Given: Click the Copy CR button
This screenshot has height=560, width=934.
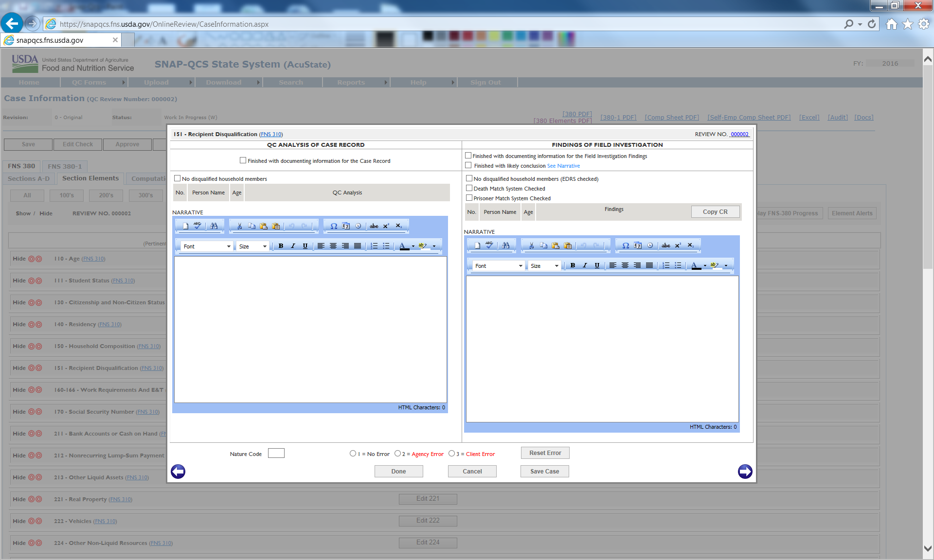Looking at the screenshot, I should [x=715, y=212].
